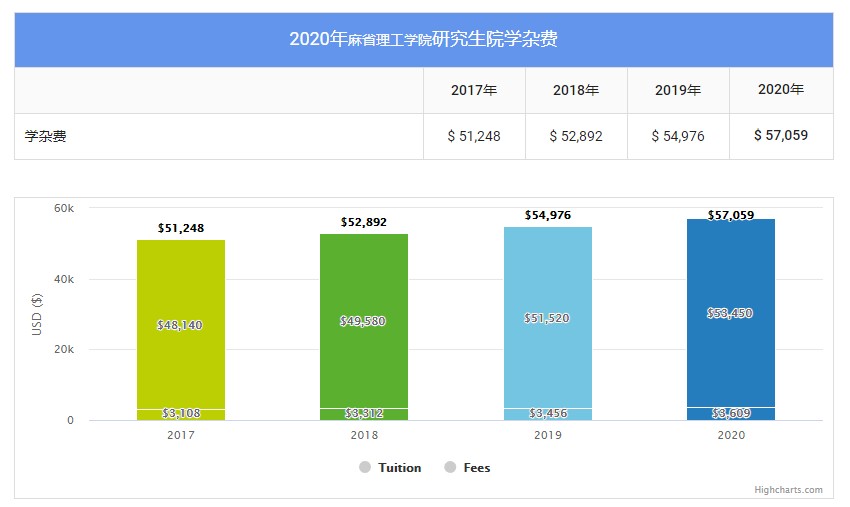This screenshot has height=507, width=850.
Task: Click the 2020 fees segment labeled $3,609
Action: (x=731, y=413)
